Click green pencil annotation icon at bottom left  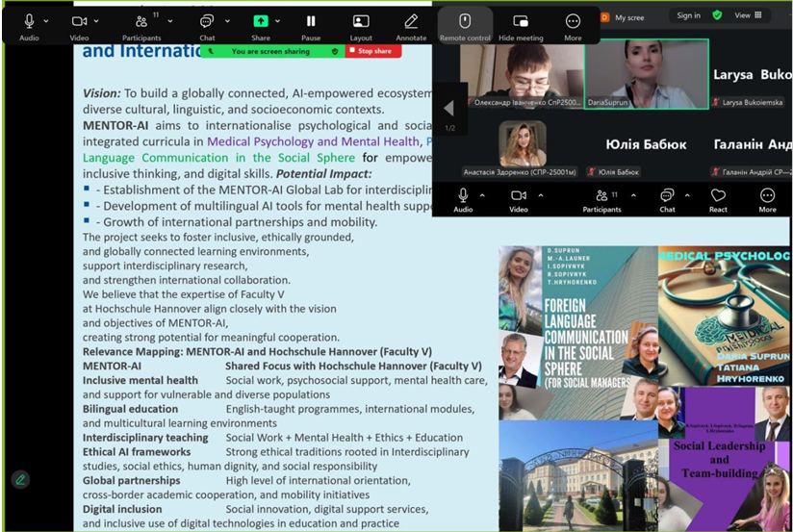(20, 479)
